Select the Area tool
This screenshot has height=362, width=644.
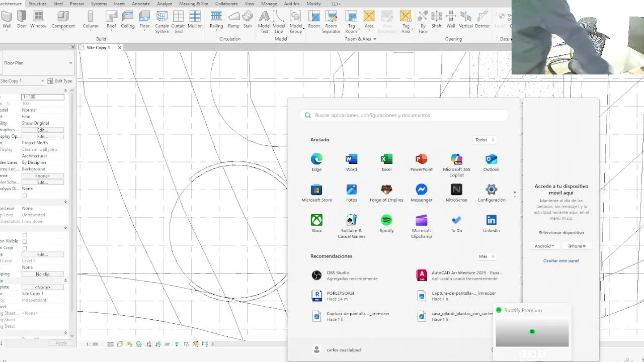(x=369, y=20)
